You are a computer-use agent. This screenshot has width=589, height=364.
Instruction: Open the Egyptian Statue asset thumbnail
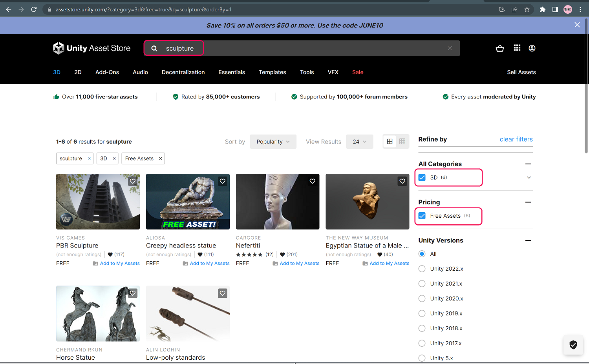point(367,202)
